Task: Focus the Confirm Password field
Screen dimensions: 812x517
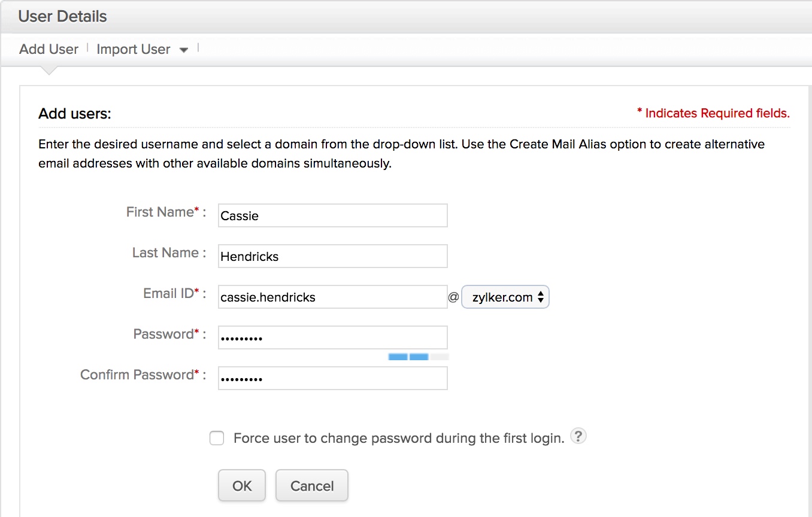Action: tap(332, 378)
